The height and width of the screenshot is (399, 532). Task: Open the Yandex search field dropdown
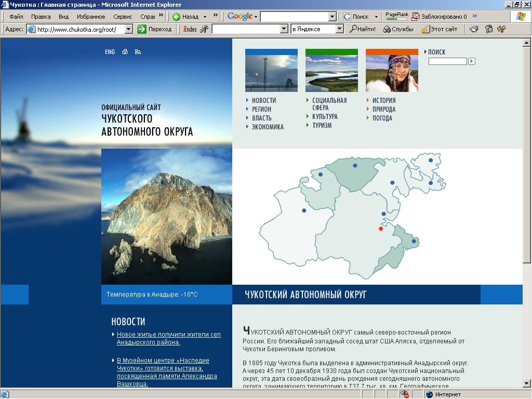[x=284, y=29]
